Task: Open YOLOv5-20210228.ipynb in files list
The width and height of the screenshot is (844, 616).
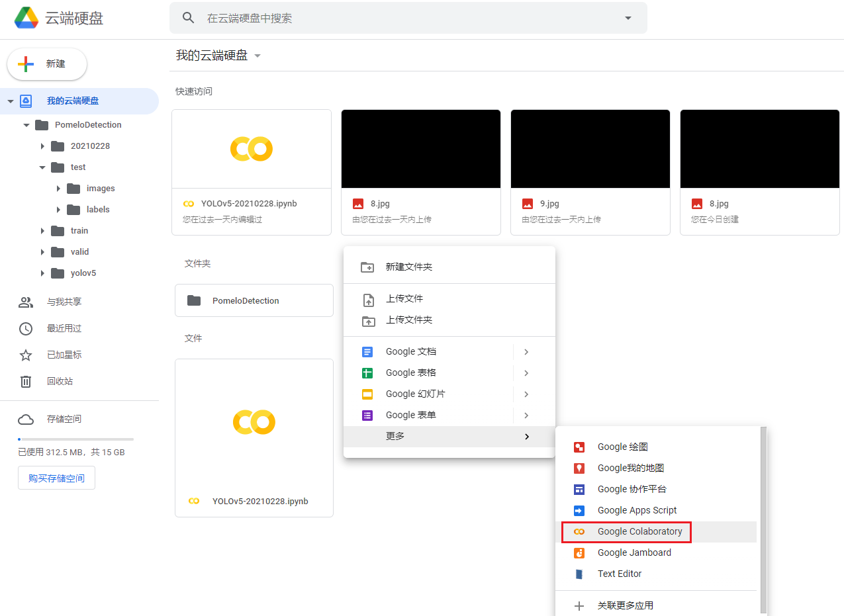Action: (254, 438)
